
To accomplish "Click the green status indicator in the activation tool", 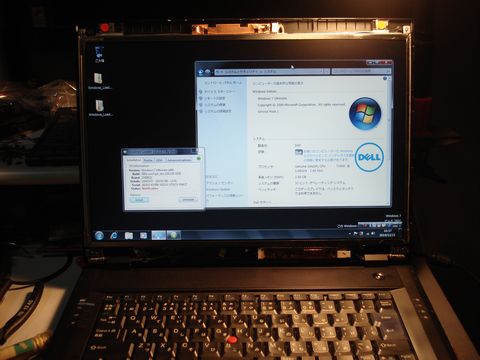I will (199, 158).
